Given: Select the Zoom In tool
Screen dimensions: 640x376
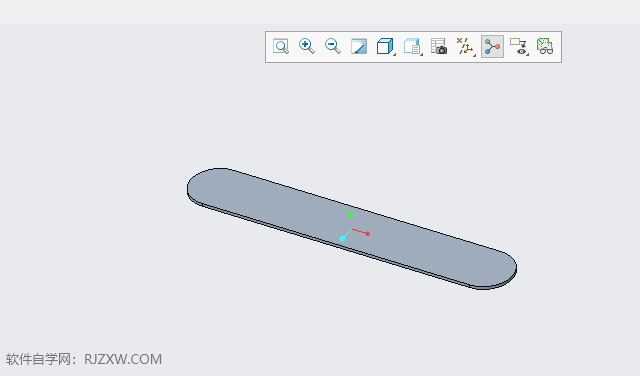Looking at the screenshot, I should click(307, 47).
